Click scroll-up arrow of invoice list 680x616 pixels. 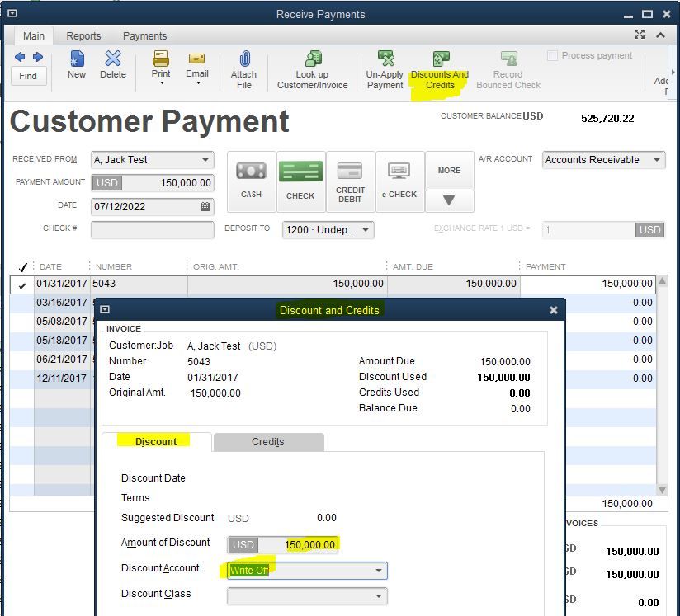(x=662, y=281)
